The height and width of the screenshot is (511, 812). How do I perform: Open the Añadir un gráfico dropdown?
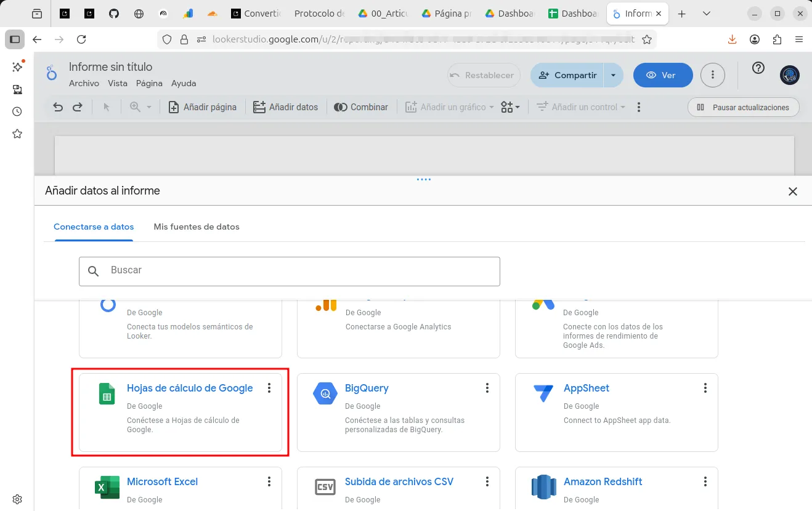click(449, 107)
